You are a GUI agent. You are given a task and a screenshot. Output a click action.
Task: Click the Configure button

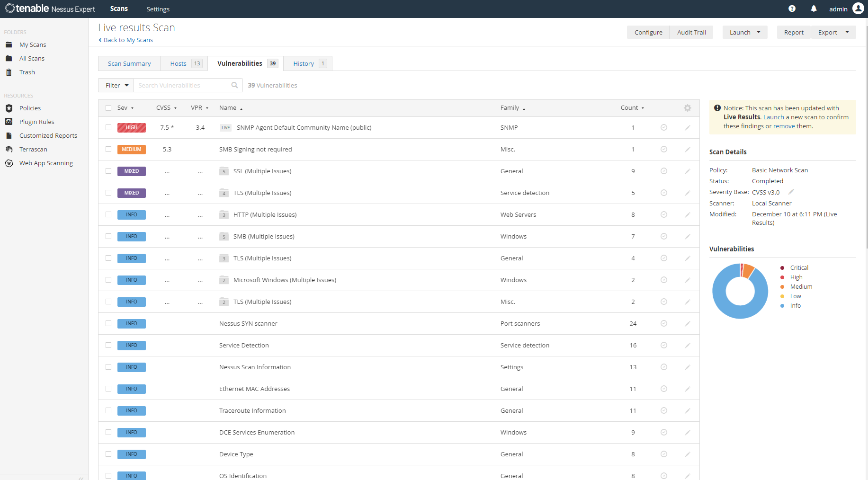click(x=648, y=32)
